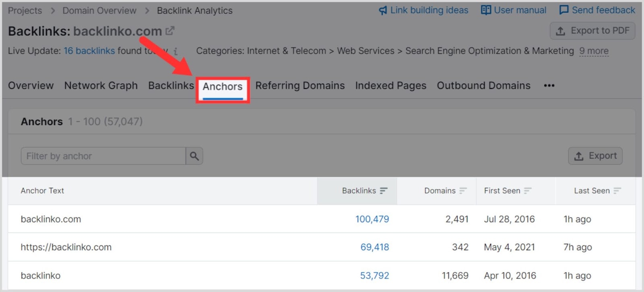Screen dimensions: 644x292
Task: Open the Network Graph tab
Action: click(101, 86)
